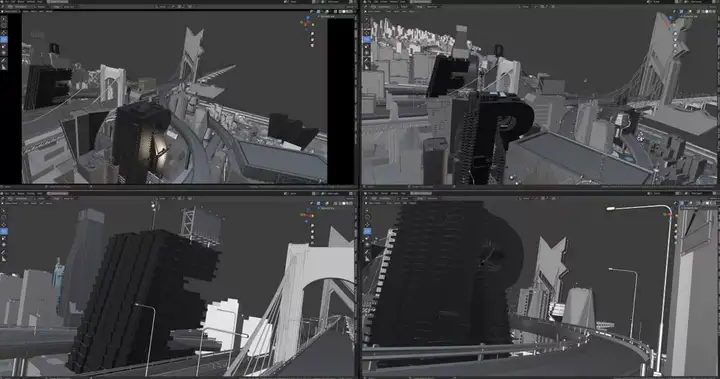Click the highlighted workspace tab above bottom-left viewport
The width and height of the screenshot is (720, 379).
coord(57,193)
